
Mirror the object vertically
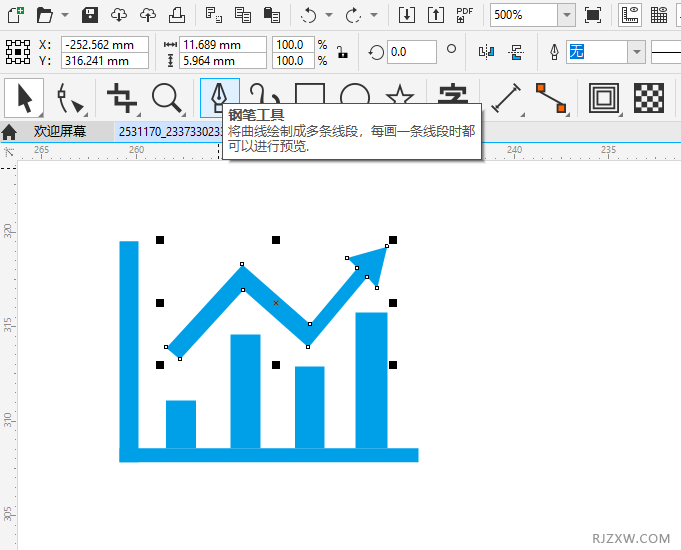[516, 52]
